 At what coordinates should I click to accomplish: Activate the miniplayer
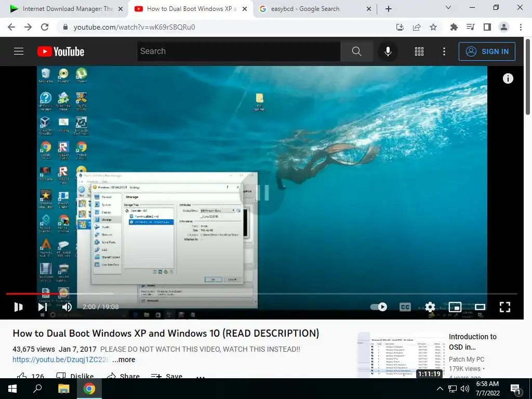point(455,307)
